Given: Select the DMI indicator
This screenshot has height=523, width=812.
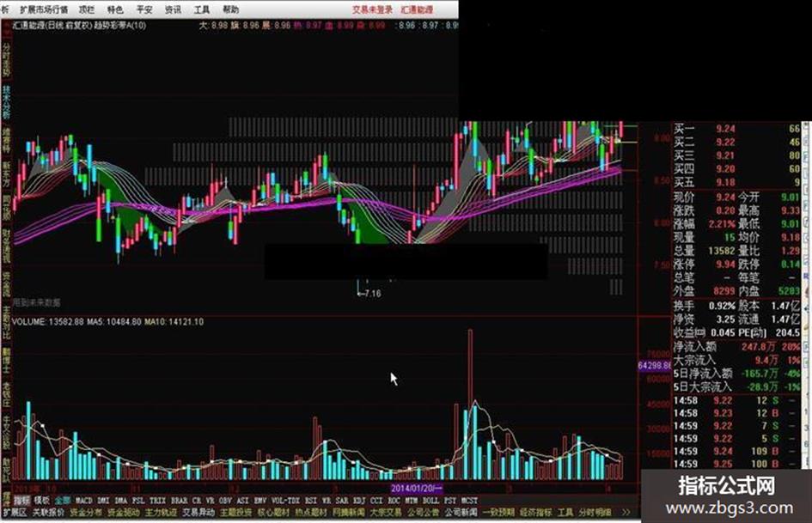Looking at the screenshot, I should point(104,501).
